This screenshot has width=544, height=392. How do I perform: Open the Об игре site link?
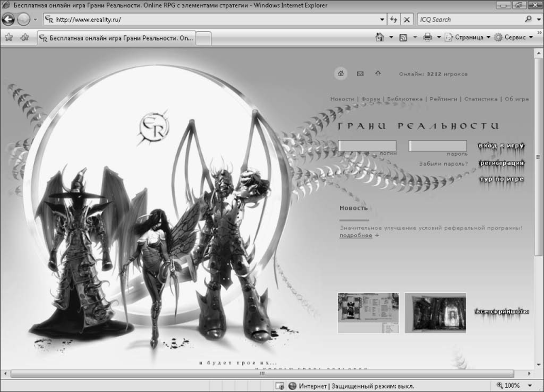517,99
